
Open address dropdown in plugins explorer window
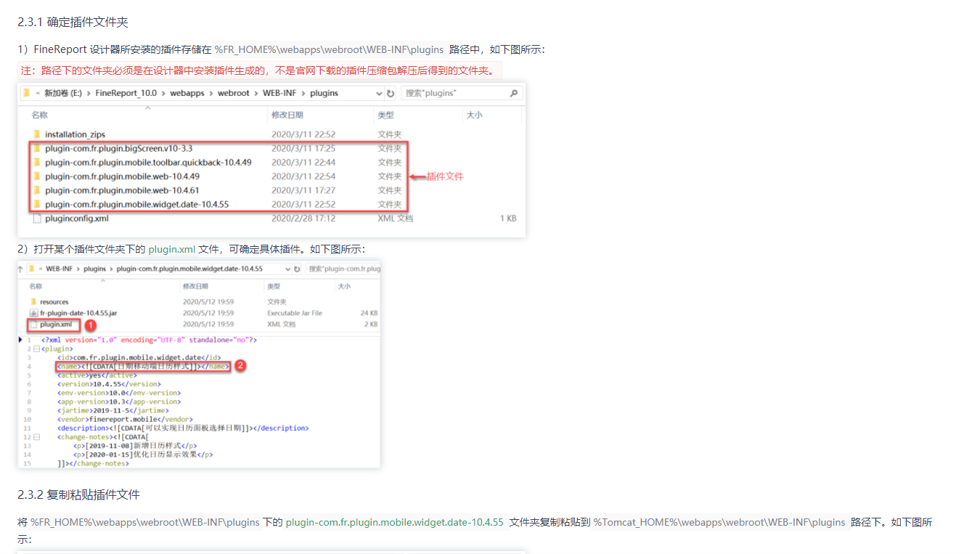[379, 93]
